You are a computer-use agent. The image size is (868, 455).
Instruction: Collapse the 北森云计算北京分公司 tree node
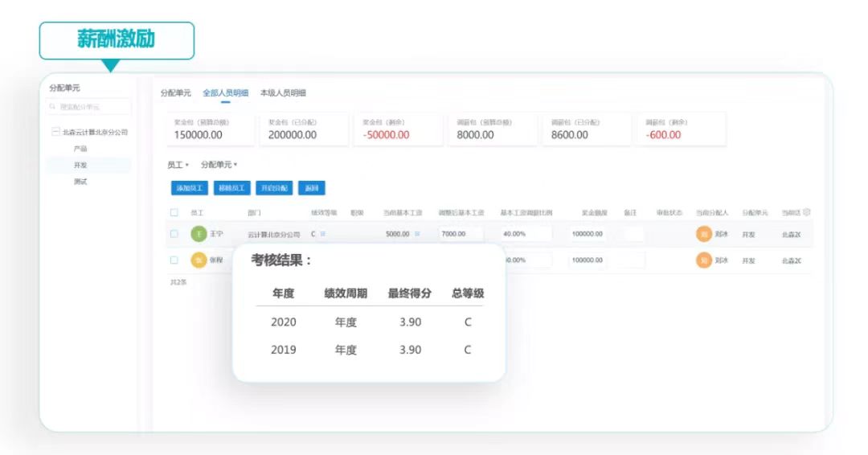click(55, 132)
